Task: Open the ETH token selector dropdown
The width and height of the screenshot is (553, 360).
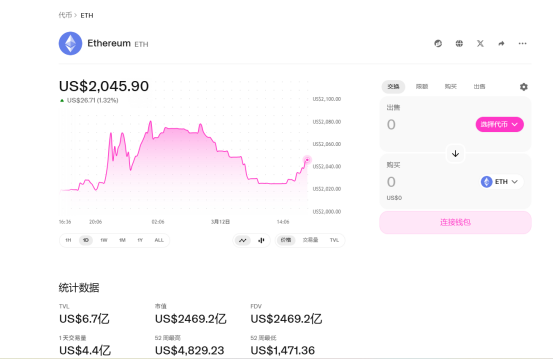Action: (x=502, y=182)
